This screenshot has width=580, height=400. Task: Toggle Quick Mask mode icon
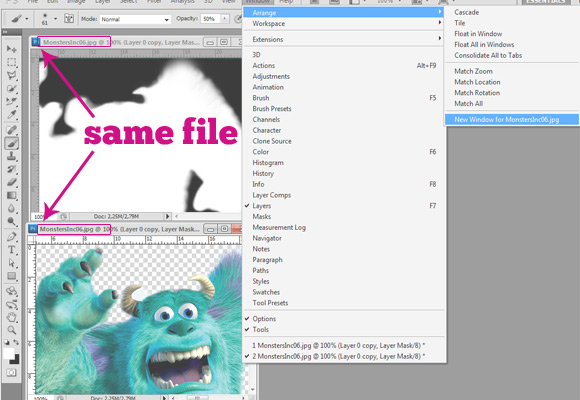11,373
